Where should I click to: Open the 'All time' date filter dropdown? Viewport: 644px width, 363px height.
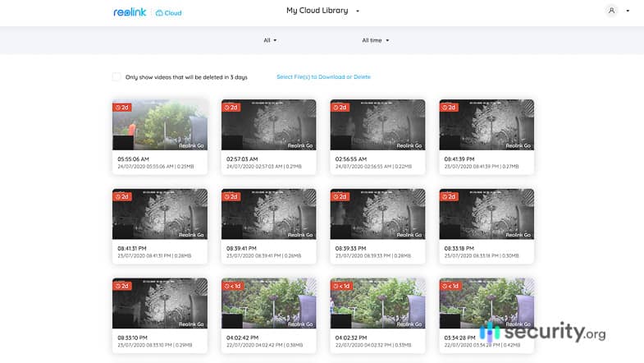[x=375, y=40]
